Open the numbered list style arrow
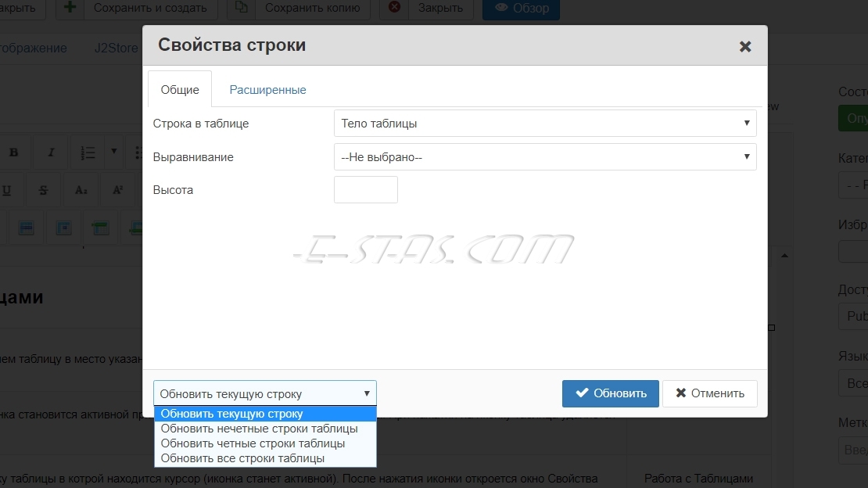The width and height of the screenshot is (868, 488). click(114, 151)
